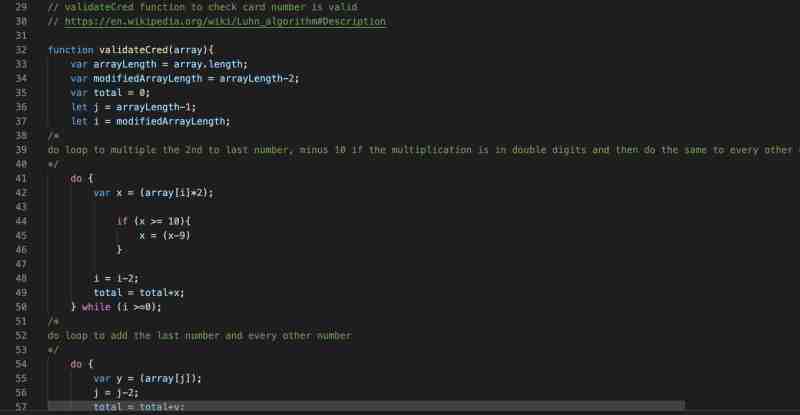Click 'total = total+x;' line
The width and height of the screenshot is (800, 415).
(139, 293)
